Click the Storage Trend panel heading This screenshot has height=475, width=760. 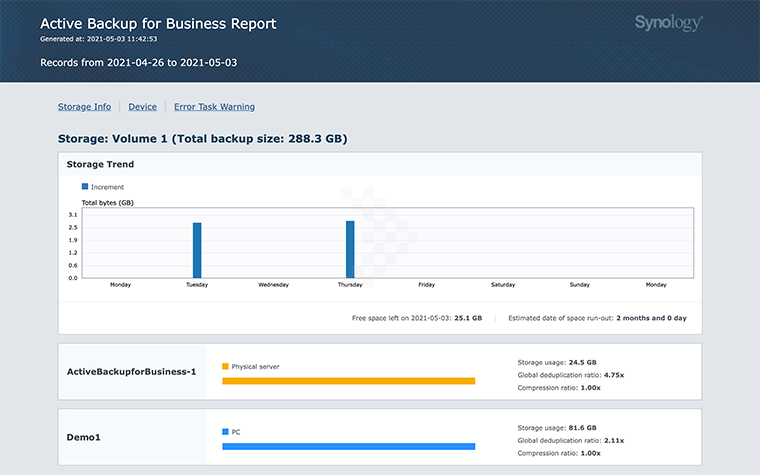(100, 164)
